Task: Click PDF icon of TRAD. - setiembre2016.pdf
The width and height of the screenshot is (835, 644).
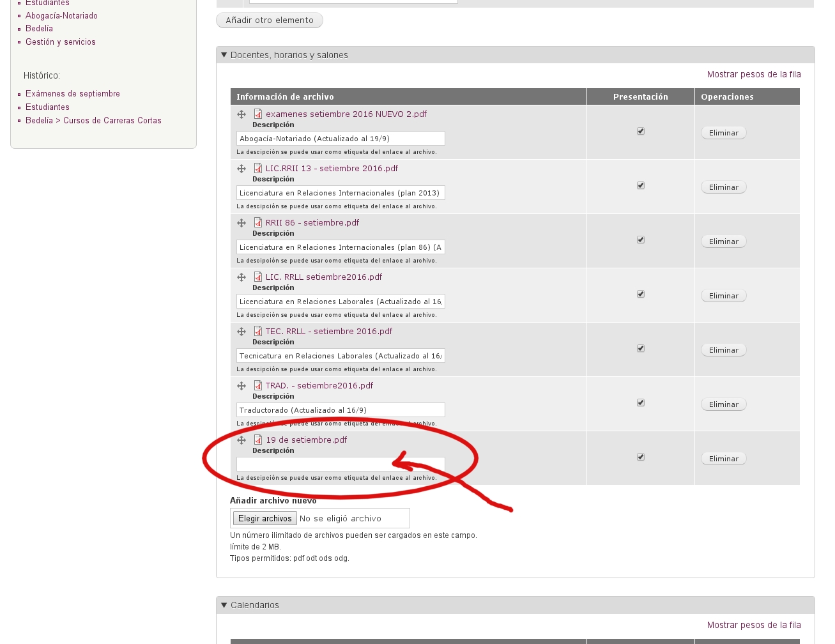Action: click(258, 385)
